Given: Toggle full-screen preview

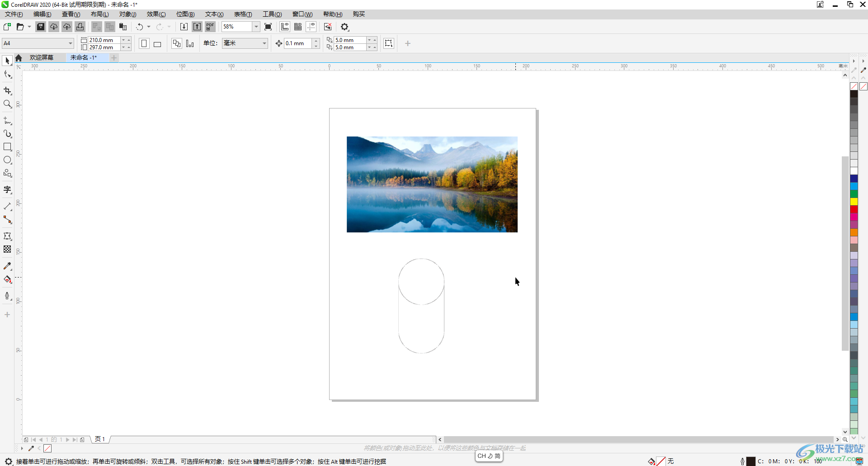Looking at the screenshot, I should point(268,27).
